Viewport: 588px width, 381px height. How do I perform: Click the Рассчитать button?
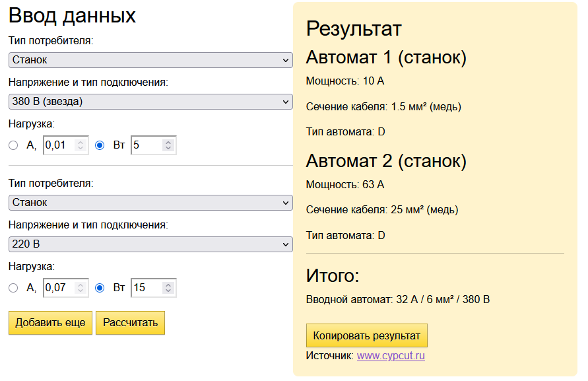coord(130,323)
